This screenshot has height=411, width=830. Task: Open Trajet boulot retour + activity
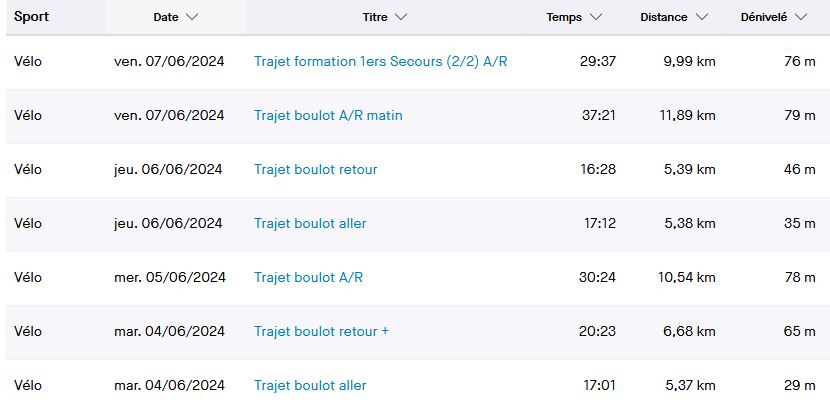click(321, 332)
